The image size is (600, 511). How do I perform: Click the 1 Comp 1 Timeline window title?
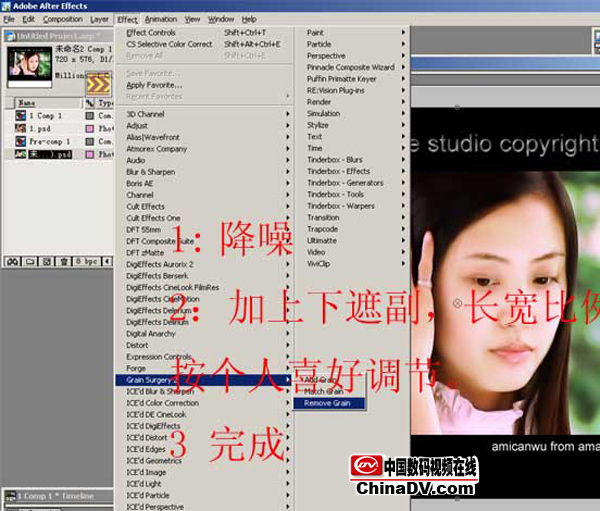55,496
